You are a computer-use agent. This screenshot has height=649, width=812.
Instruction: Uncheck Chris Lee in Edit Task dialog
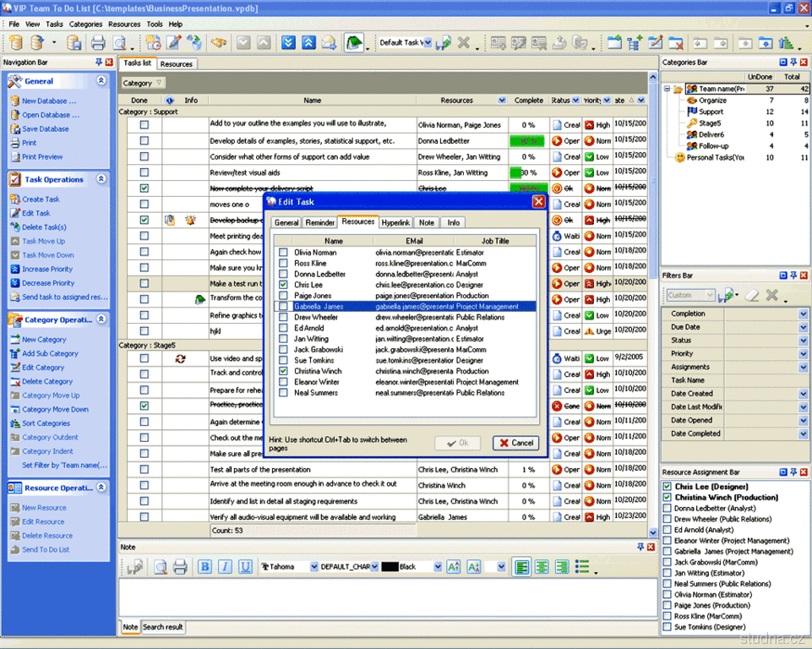284,286
